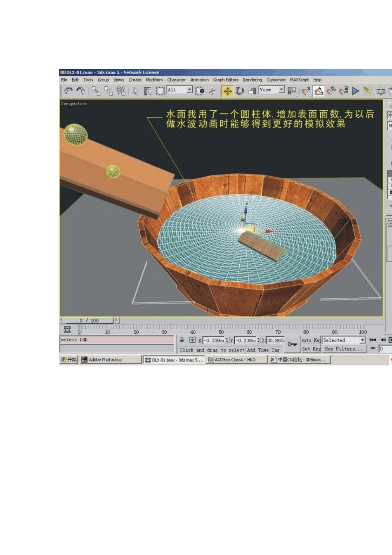Click the Previous Frame playback button

click(x=383, y=340)
